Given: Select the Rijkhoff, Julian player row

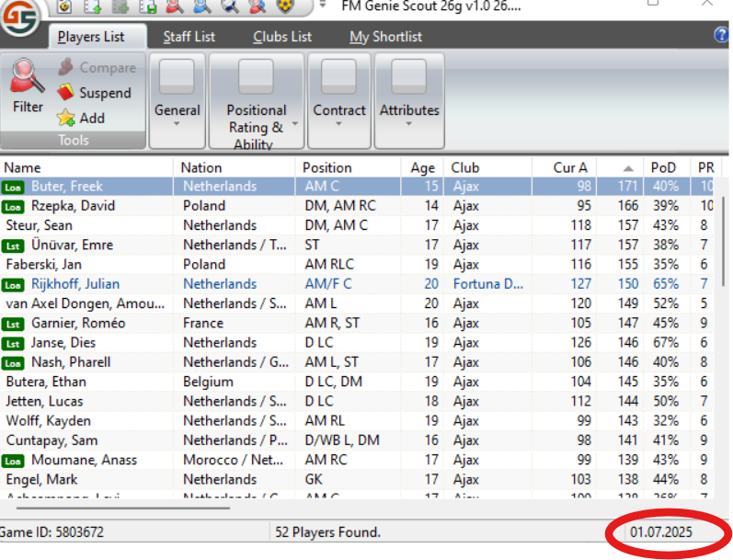Looking at the screenshot, I should 75,284.
